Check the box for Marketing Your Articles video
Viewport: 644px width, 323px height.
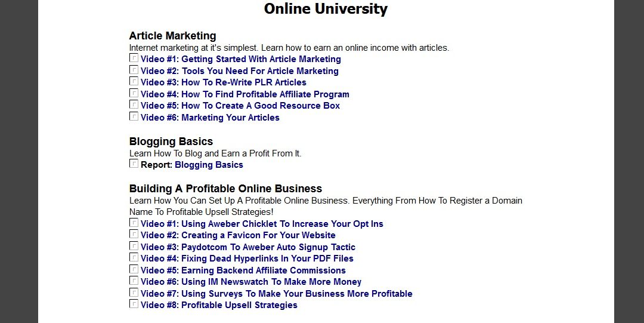[x=134, y=116]
